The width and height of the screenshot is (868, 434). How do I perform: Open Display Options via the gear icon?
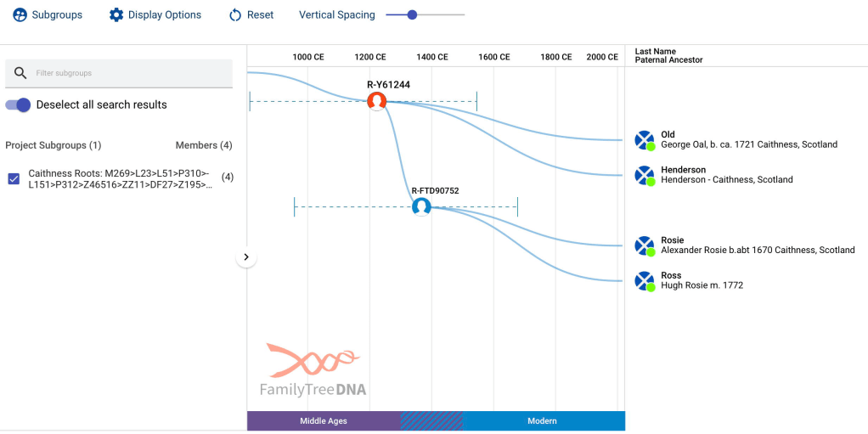click(x=116, y=14)
